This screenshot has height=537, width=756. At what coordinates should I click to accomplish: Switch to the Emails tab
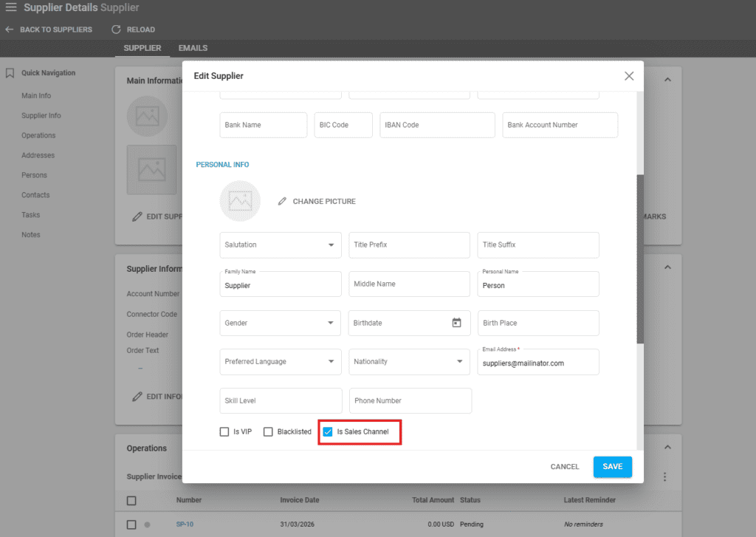pos(193,48)
